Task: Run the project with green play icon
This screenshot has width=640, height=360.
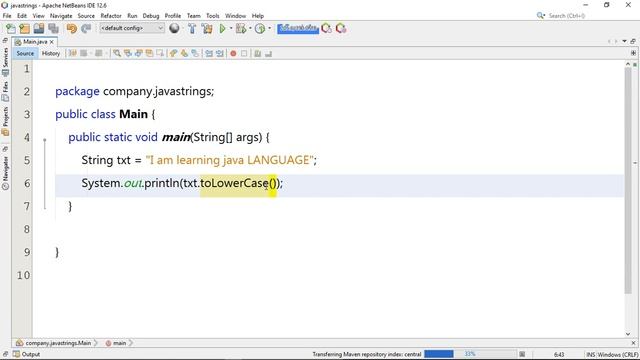Action: pyautogui.click(x=222, y=29)
